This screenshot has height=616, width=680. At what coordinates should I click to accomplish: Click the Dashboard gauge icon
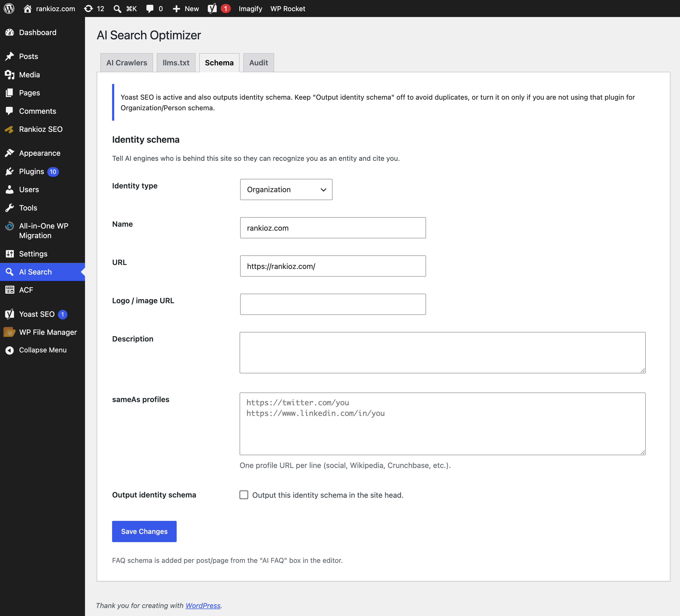(10, 32)
